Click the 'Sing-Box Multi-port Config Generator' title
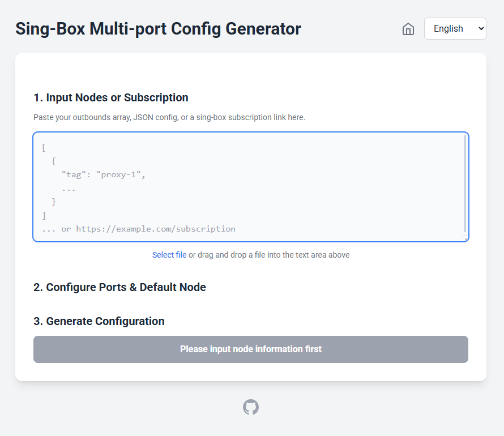 pyautogui.click(x=158, y=29)
